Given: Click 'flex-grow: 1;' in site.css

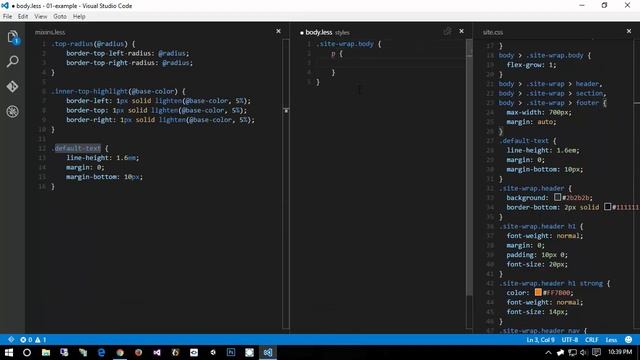Looking at the screenshot, I should 531,64.
